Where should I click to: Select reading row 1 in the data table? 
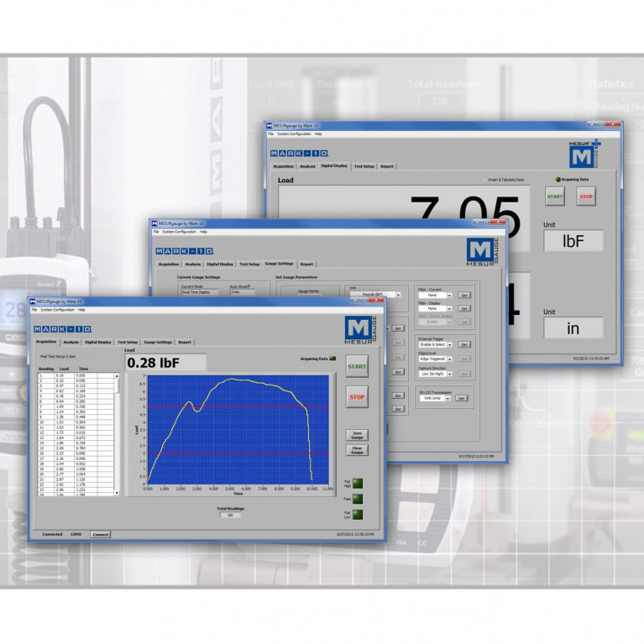click(76, 375)
